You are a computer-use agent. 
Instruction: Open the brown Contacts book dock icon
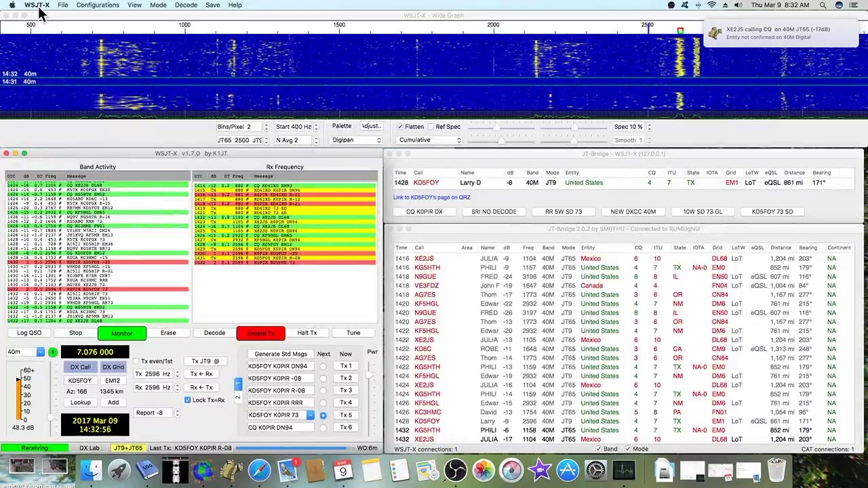point(315,470)
